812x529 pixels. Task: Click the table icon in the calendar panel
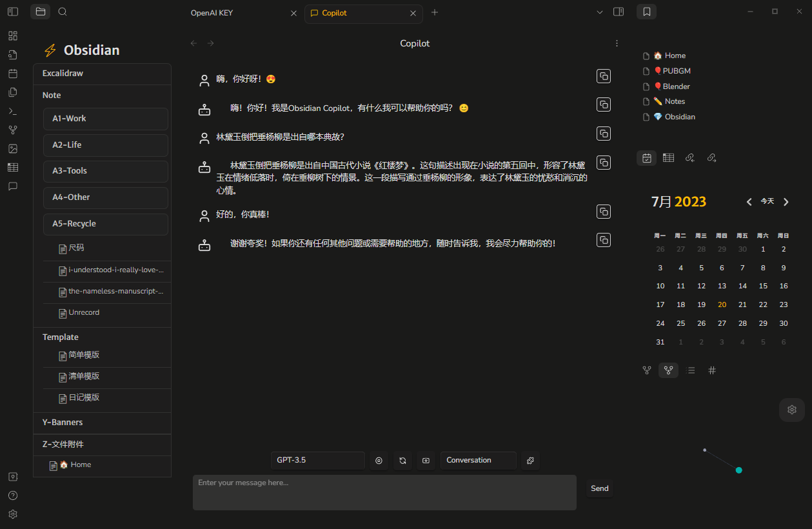coord(668,157)
